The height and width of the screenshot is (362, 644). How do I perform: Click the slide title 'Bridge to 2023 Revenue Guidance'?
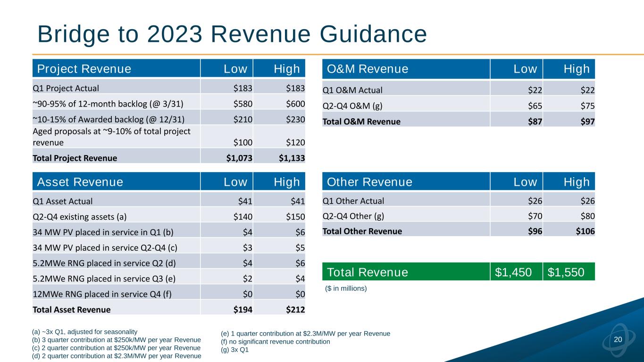pyautogui.click(x=232, y=34)
